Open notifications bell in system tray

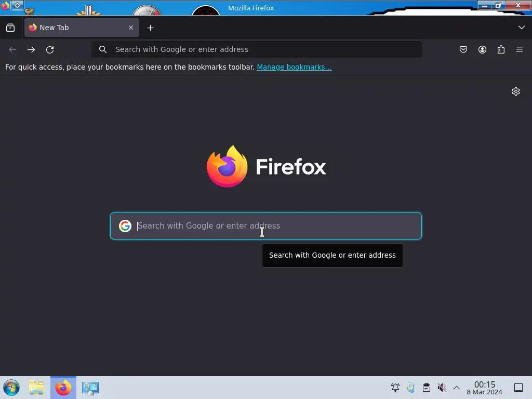[x=395, y=388]
